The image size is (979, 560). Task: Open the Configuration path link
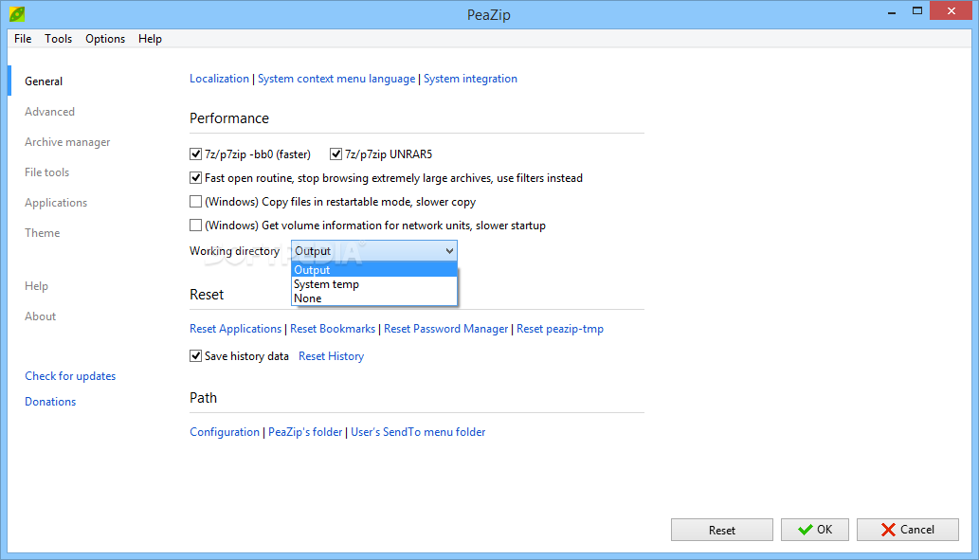click(x=225, y=432)
